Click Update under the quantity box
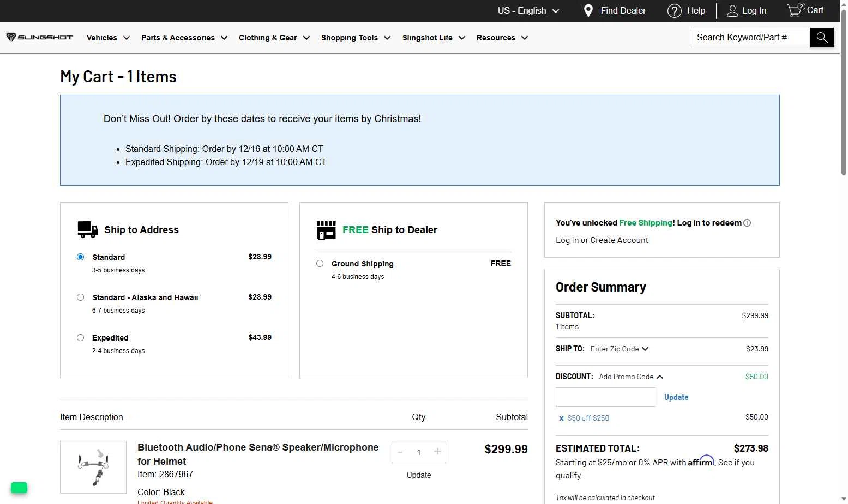Screen dimensions: 848x504 pyautogui.click(x=419, y=475)
